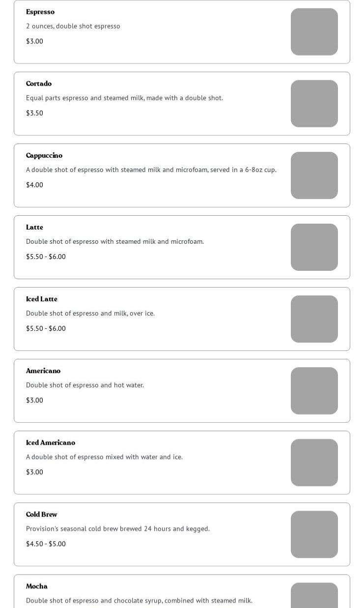Viewport: 364px width, 608px height.
Task: Open the Espresso menu item title
Action: click(40, 12)
